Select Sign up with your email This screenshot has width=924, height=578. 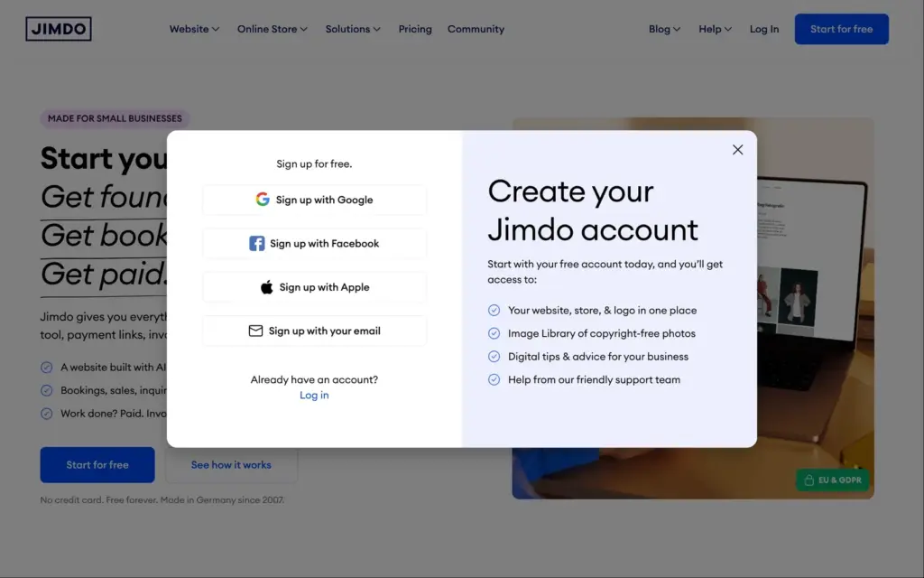(314, 331)
